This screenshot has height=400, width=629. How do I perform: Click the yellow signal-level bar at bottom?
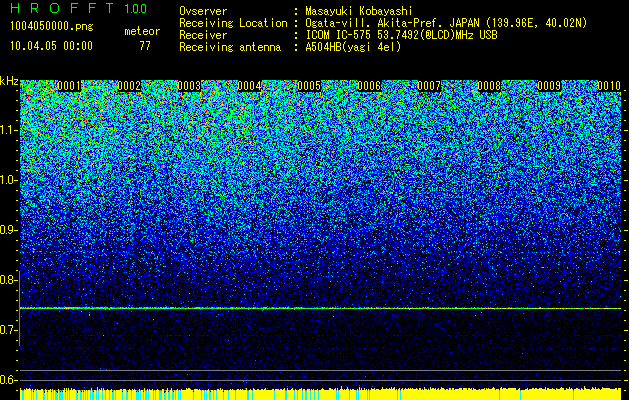[320, 394]
